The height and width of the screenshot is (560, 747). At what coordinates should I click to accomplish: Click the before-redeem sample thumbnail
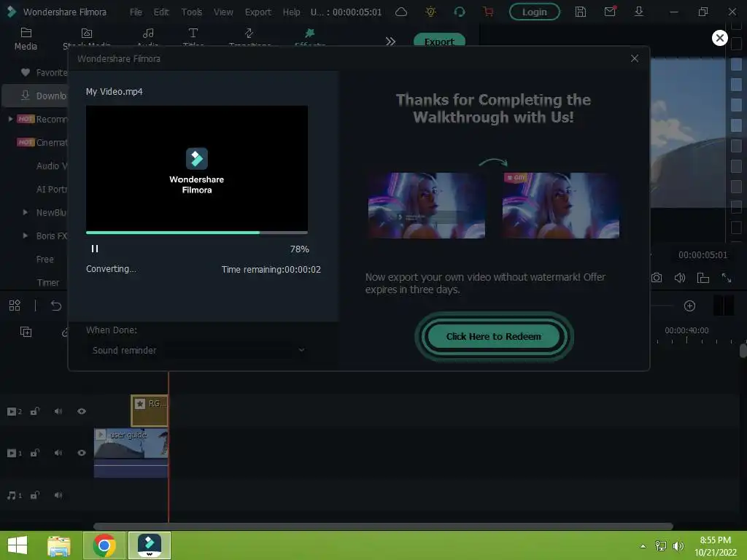426,205
